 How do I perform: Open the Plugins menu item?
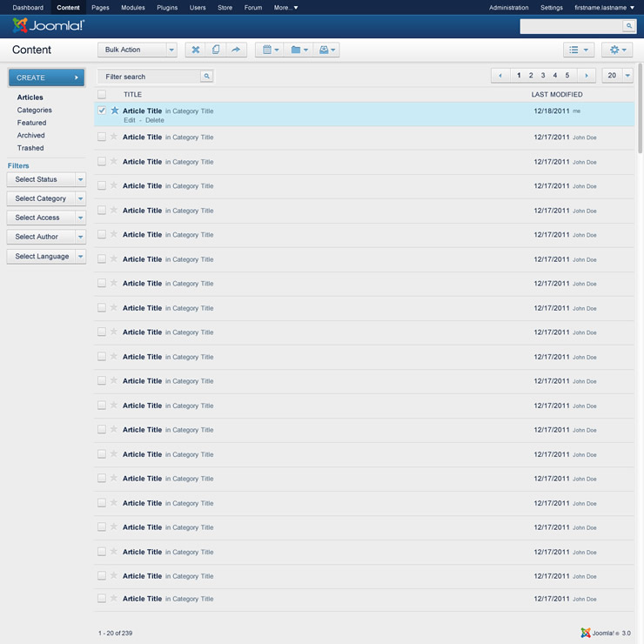[x=167, y=7]
